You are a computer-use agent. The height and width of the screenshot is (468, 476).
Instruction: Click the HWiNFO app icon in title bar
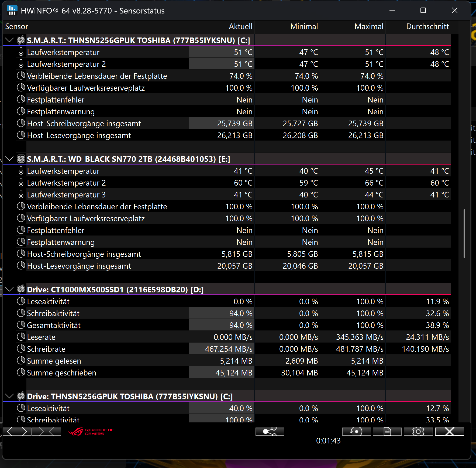pos(12,11)
